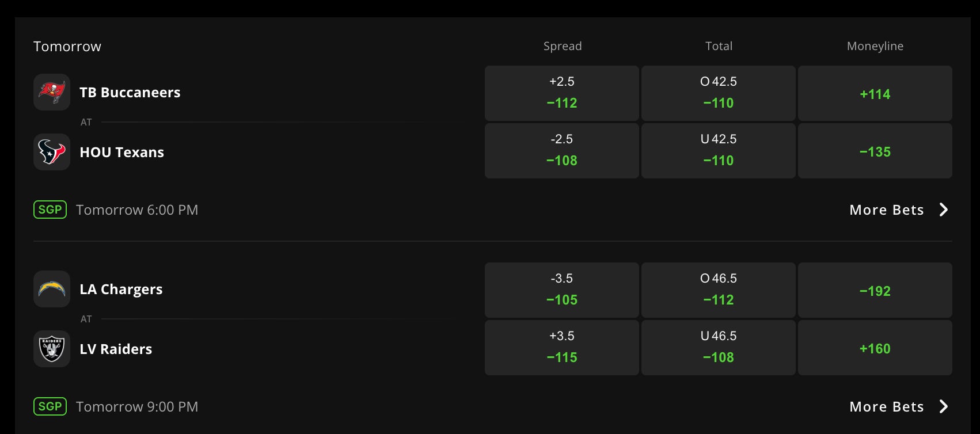The image size is (980, 434).
Task: Open the LV Raiders team name link
Action: click(x=116, y=349)
